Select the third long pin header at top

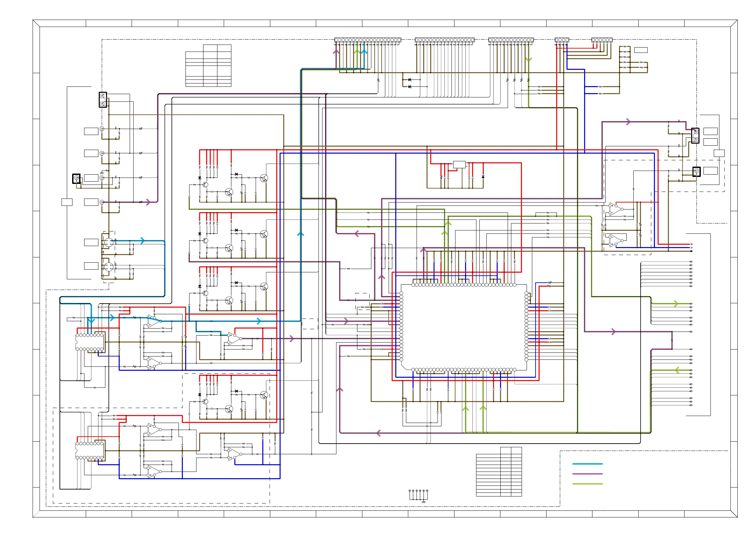511,40
